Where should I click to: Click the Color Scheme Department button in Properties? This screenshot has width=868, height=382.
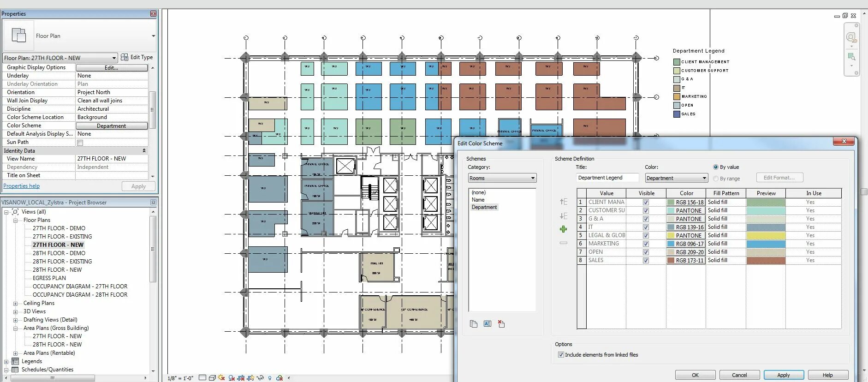point(112,126)
